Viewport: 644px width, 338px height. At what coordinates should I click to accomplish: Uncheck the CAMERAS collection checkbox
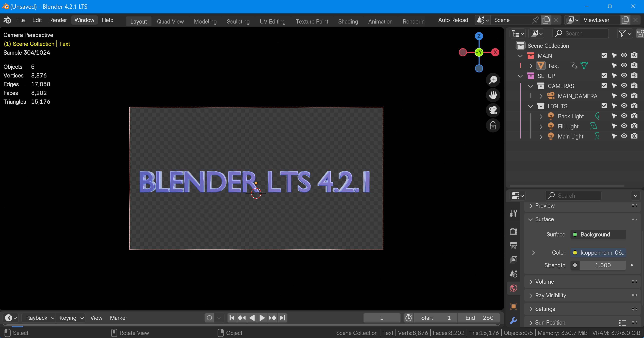pos(604,86)
